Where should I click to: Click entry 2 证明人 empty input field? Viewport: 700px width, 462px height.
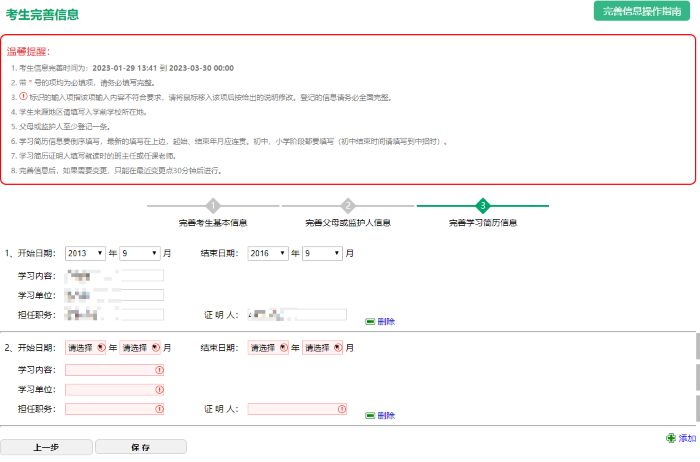tap(297, 409)
